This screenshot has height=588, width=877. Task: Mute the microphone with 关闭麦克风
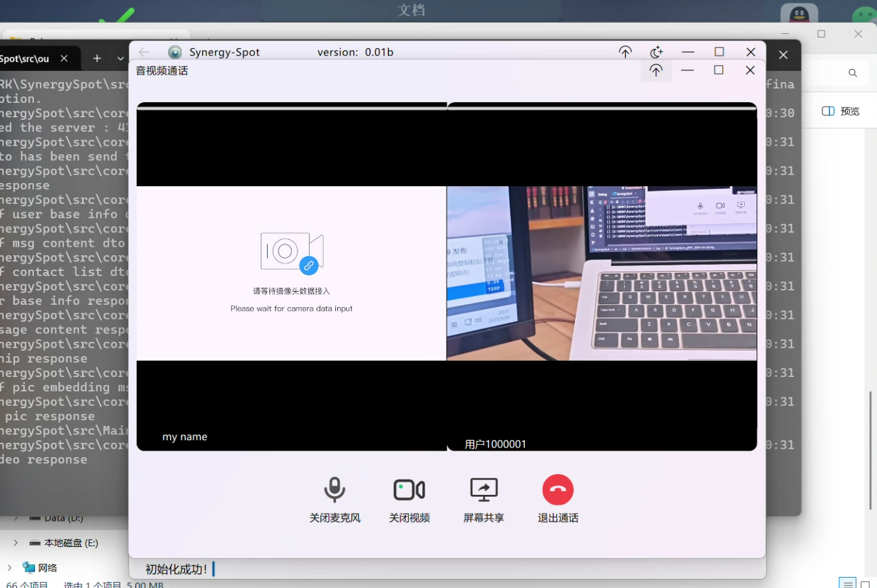334,490
